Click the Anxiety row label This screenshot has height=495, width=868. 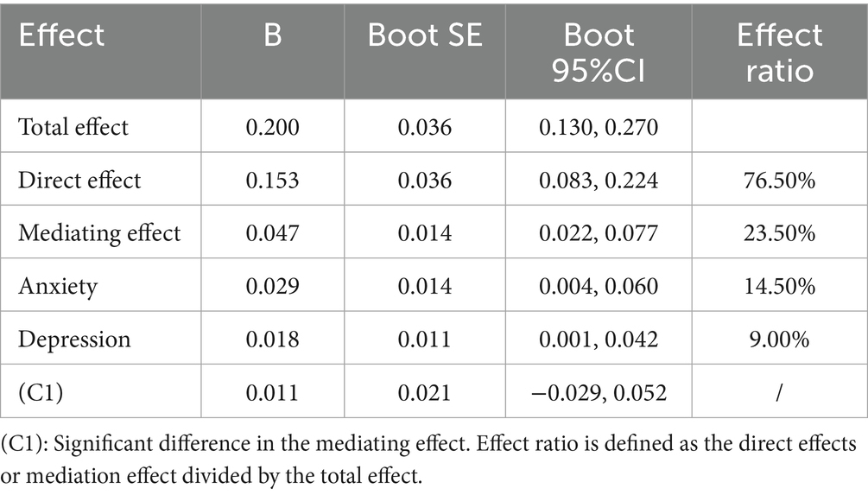click(58, 286)
